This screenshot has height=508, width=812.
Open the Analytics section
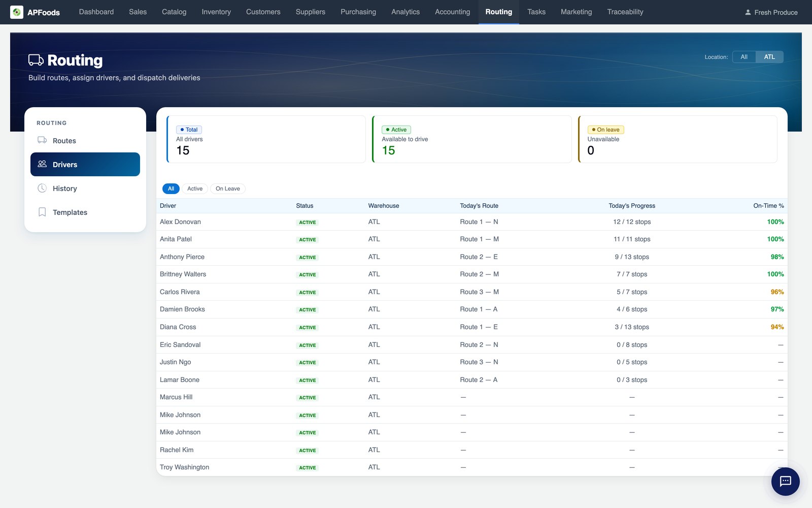(x=405, y=12)
